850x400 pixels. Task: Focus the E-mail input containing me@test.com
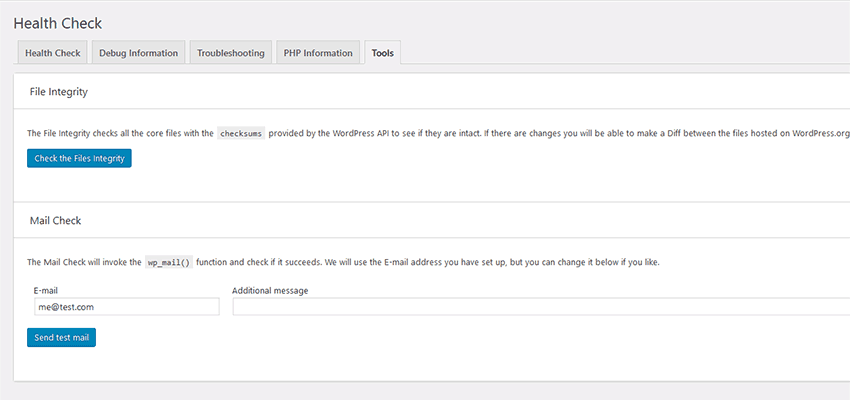(125, 307)
